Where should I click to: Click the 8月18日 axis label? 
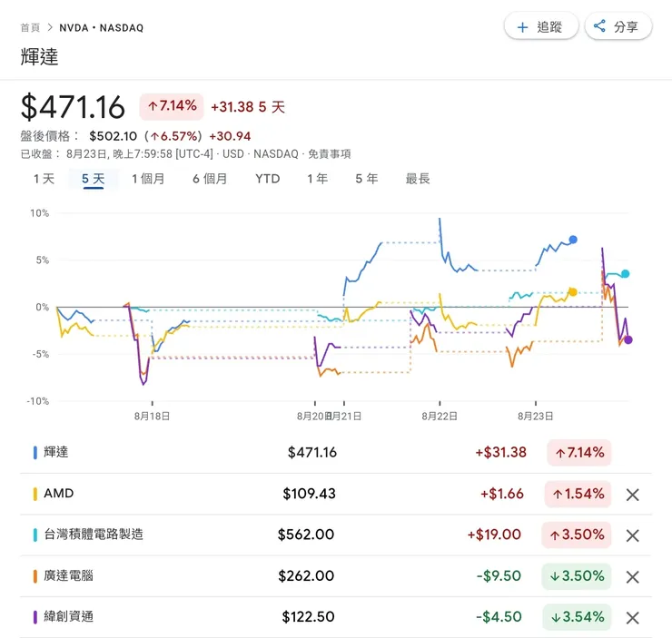click(153, 417)
